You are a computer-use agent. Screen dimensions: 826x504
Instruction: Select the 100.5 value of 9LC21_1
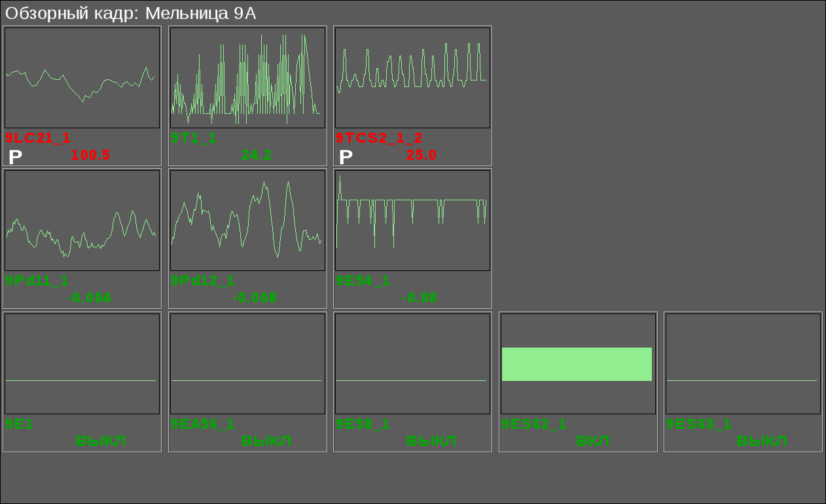tap(90, 155)
